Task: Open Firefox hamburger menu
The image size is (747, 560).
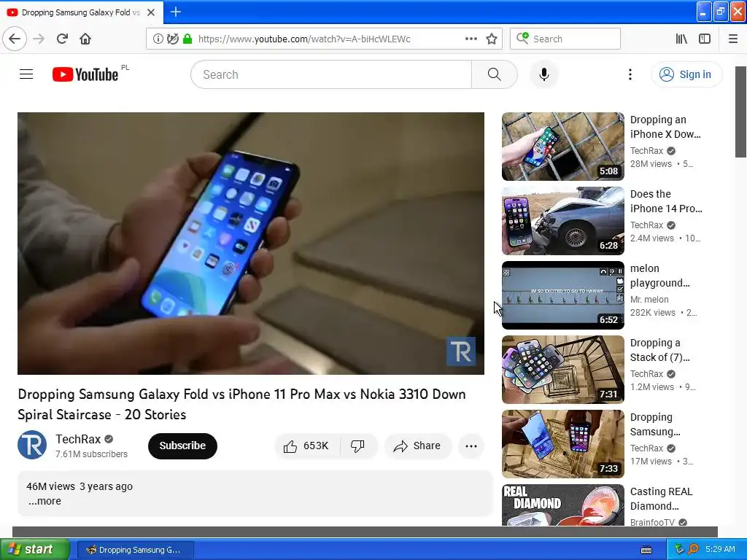Action: pos(733,39)
